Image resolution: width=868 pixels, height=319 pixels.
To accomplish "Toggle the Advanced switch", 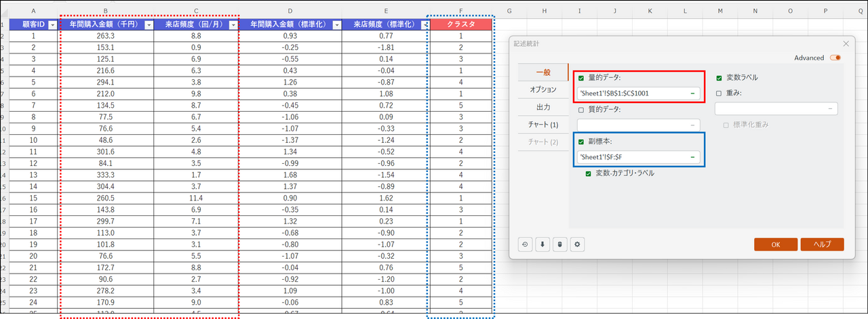I will click(x=835, y=58).
